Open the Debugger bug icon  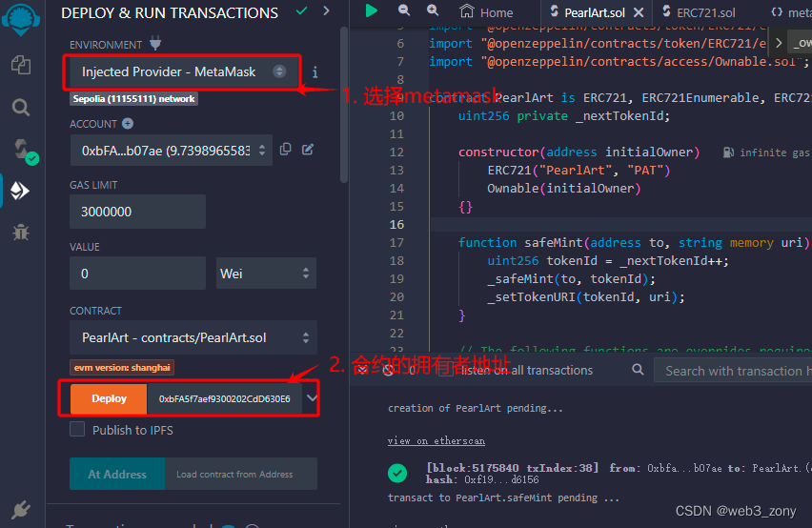tap(21, 233)
